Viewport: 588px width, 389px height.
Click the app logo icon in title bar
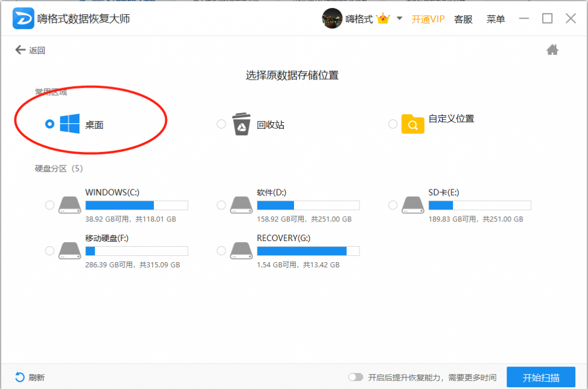(23, 18)
